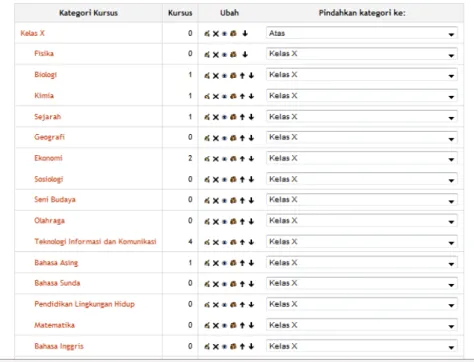Toggle visibility of the Olahraga category
This screenshot has width=474, height=362.
pyautogui.click(x=224, y=222)
